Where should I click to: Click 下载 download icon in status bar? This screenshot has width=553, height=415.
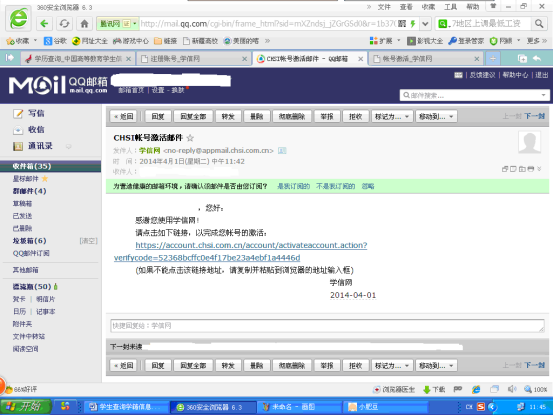point(434,389)
